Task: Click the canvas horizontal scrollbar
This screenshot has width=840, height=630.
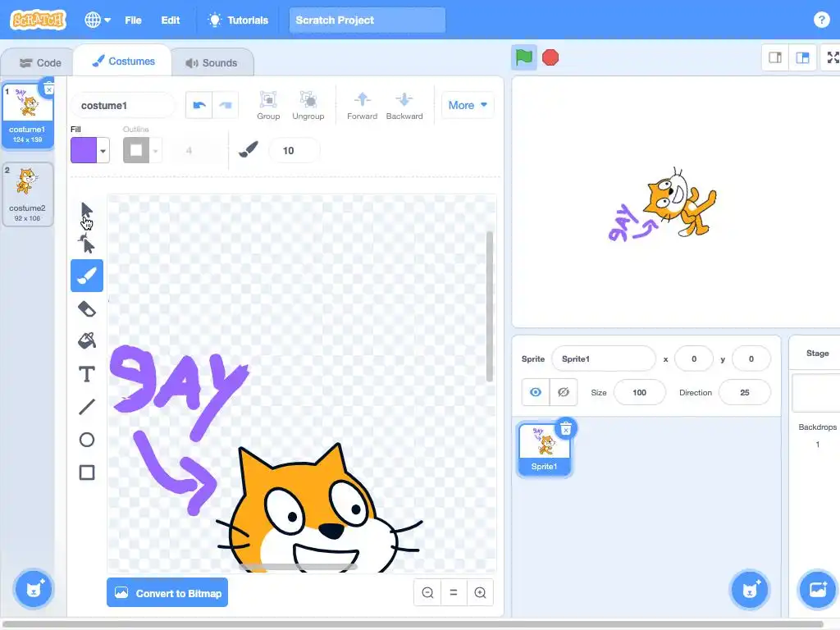Action: 298,566
